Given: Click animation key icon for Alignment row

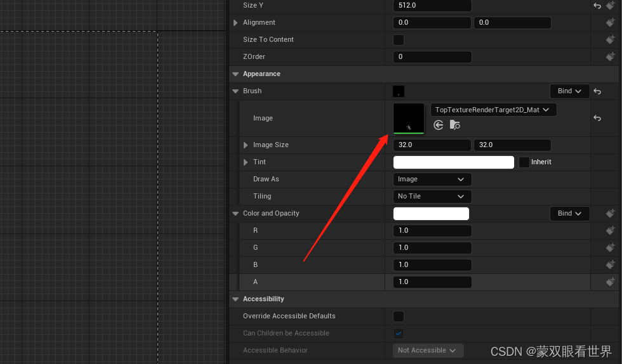Looking at the screenshot, I should coord(610,23).
